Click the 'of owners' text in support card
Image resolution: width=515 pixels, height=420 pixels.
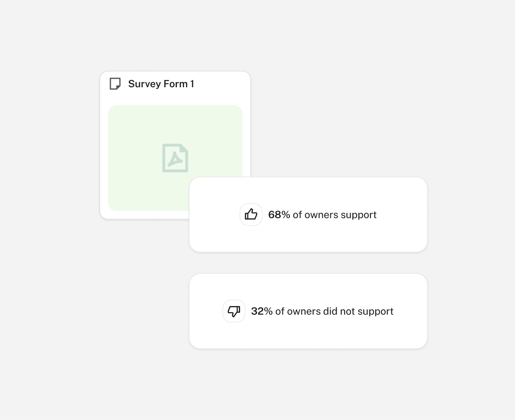(x=315, y=215)
